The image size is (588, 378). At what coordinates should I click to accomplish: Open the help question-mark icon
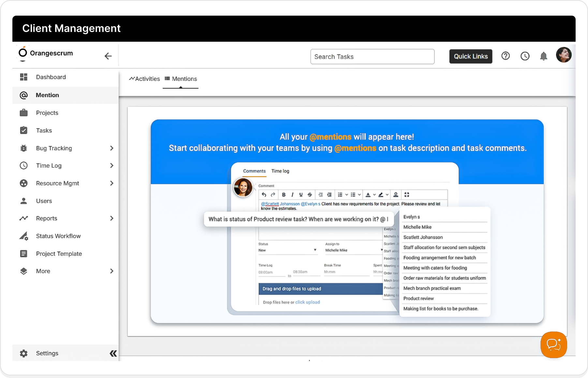pos(506,56)
